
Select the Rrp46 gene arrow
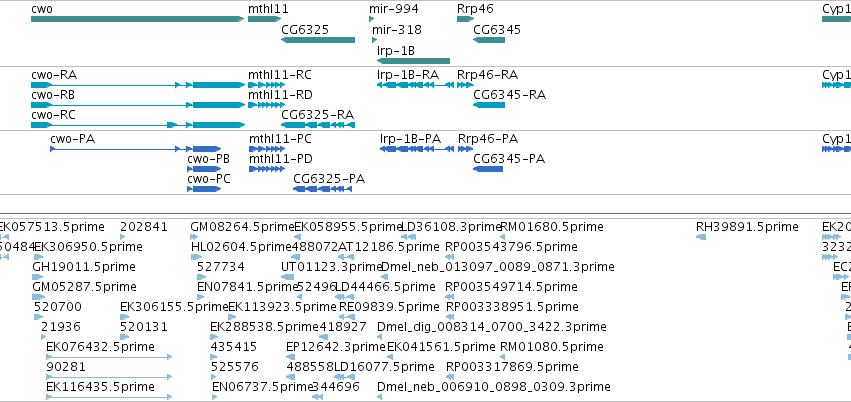coord(466,19)
